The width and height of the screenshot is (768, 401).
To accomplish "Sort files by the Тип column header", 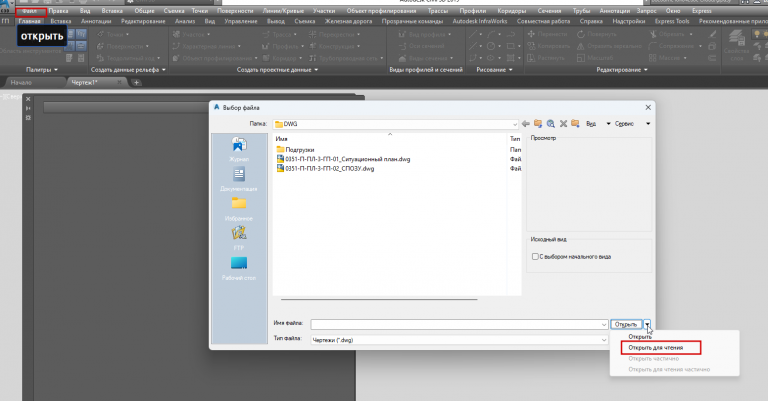I will click(x=515, y=139).
